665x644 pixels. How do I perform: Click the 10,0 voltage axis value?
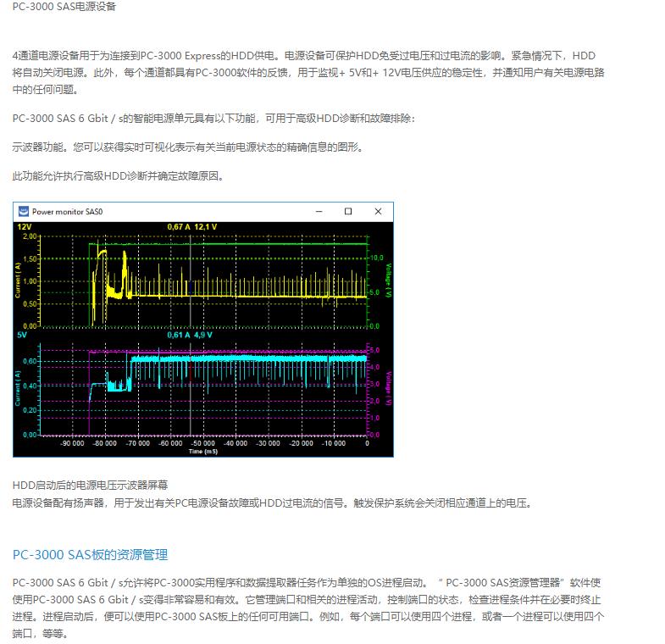pos(377,258)
